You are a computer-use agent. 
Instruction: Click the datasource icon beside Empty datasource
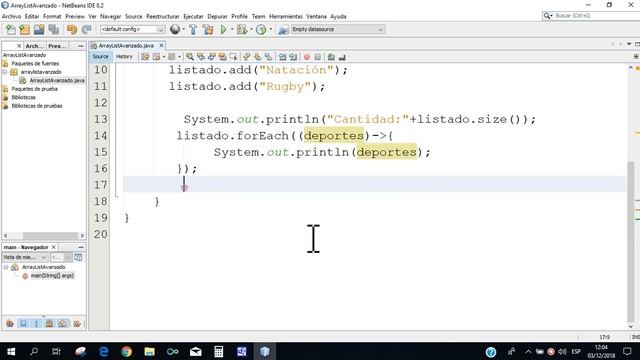tap(283, 29)
